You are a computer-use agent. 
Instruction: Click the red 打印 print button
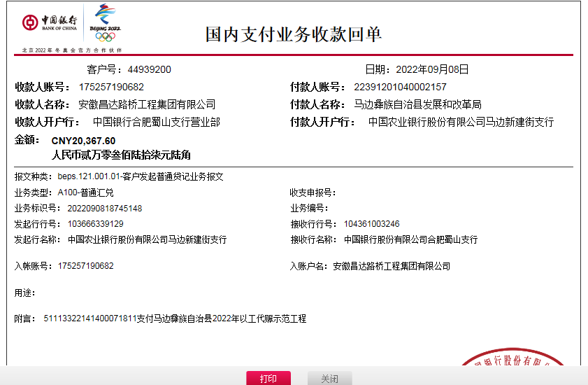(268, 379)
